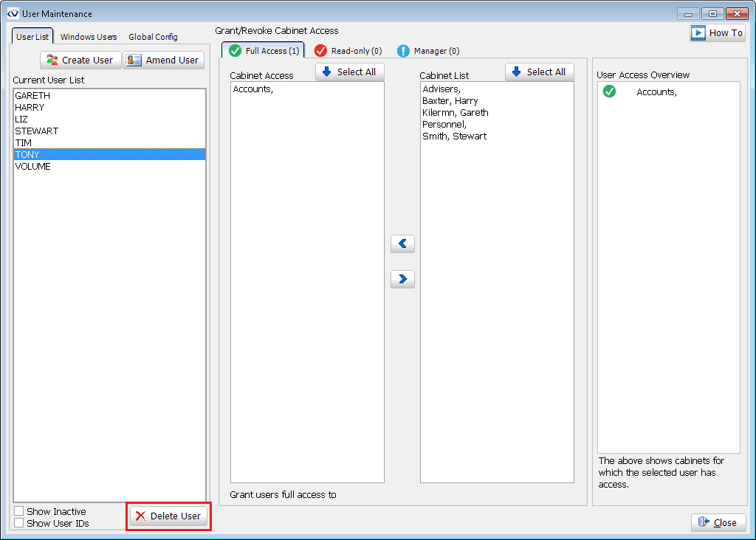Select the Full Access (1) tab
The image size is (756, 540).
pyautogui.click(x=264, y=51)
